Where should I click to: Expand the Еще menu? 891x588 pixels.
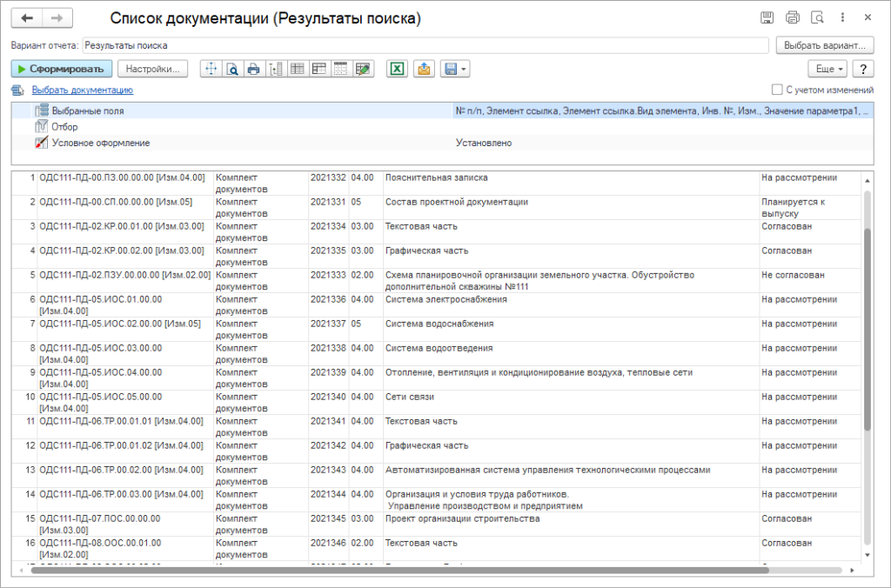click(x=828, y=69)
